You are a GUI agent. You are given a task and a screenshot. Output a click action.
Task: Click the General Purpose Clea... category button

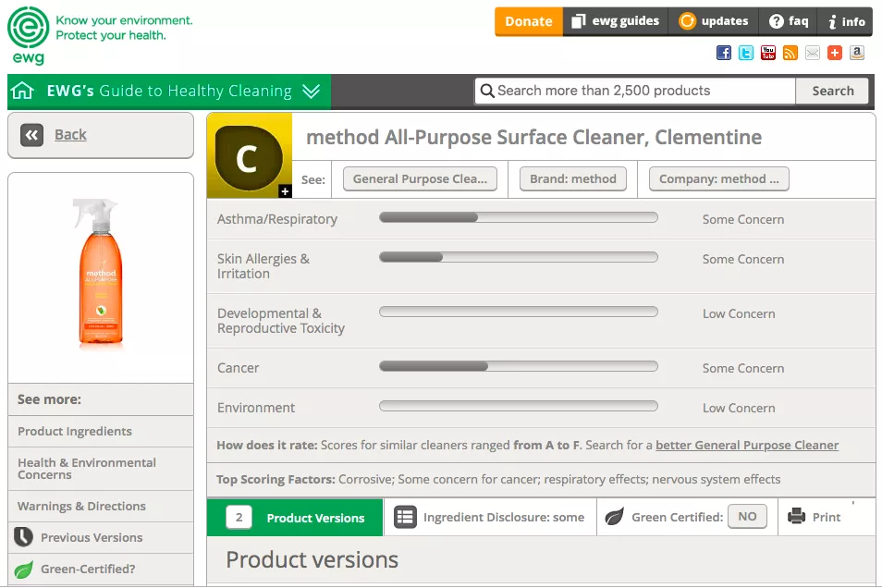(420, 179)
